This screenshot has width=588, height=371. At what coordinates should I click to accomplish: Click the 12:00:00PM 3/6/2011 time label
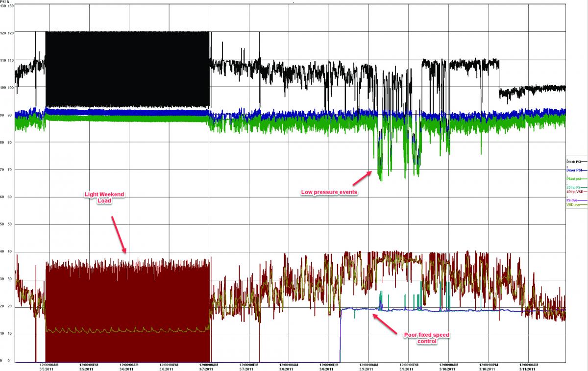pyautogui.click(x=169, y=367)
